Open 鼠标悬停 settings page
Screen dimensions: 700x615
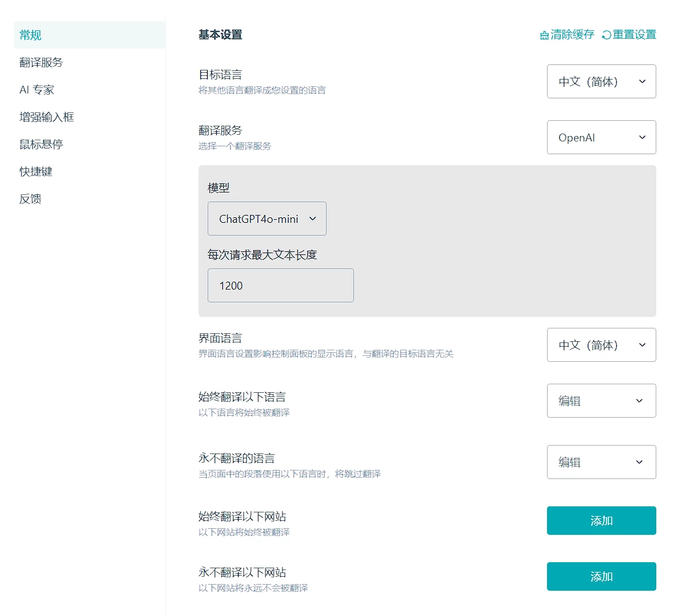tap(41, 144)
